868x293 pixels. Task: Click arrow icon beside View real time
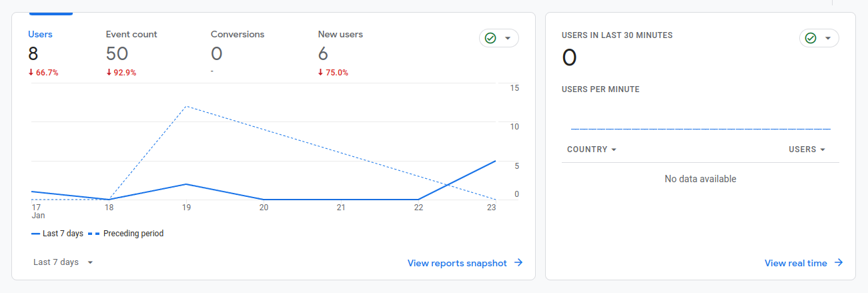[839, 263]
